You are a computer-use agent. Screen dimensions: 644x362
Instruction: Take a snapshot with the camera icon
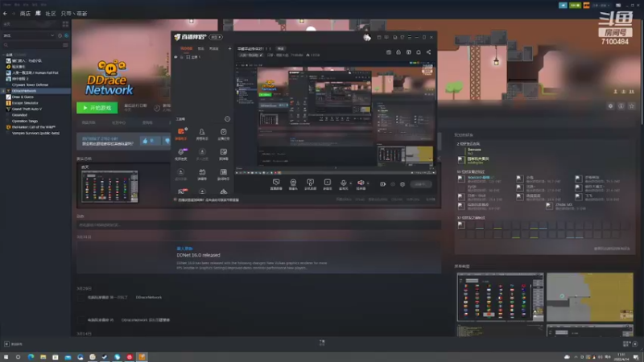pyautogui.click(x=389, y=52)
